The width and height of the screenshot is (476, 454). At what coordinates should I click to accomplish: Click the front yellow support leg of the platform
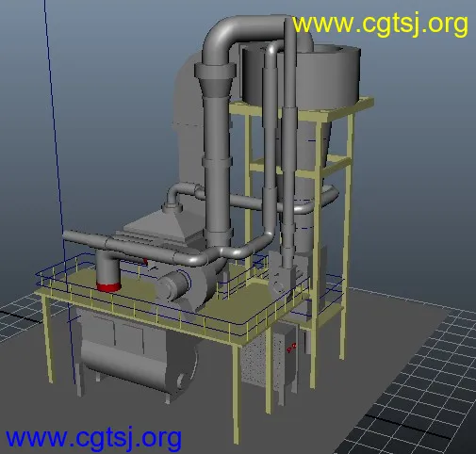237,393
